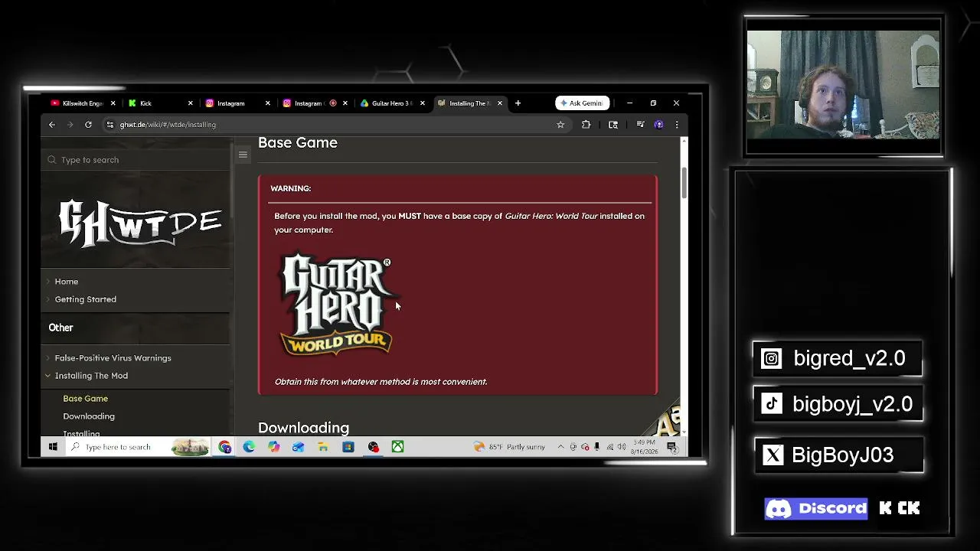Click the 'Base Game' article heading
Screen dimensions: 980x551
(298, 143)
